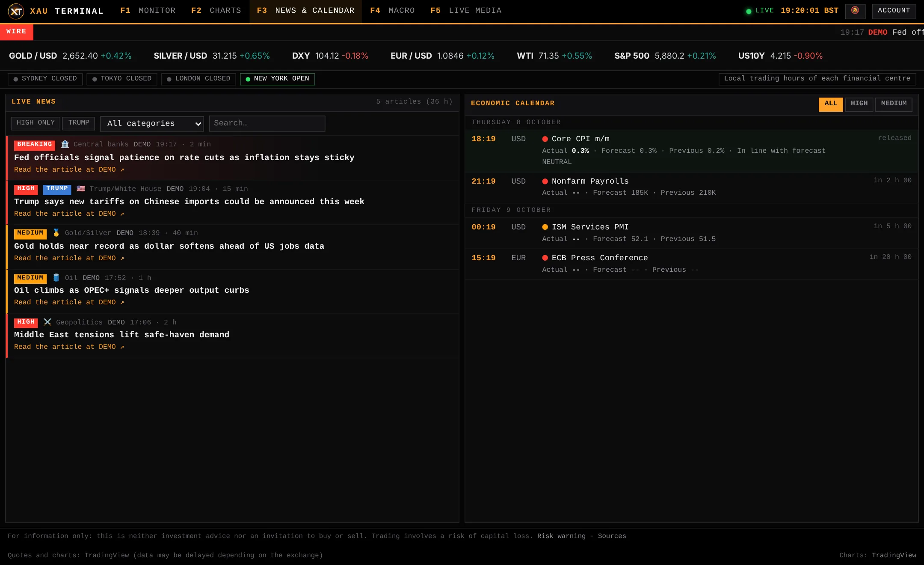
Task: Click the XAU Terminal logo icon
Action: point(16,11)
